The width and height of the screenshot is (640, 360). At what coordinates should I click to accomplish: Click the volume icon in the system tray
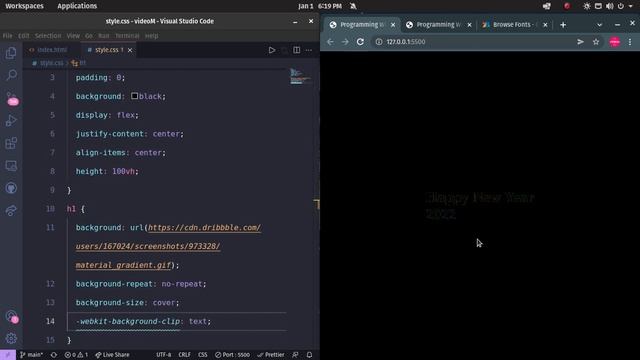609,6
